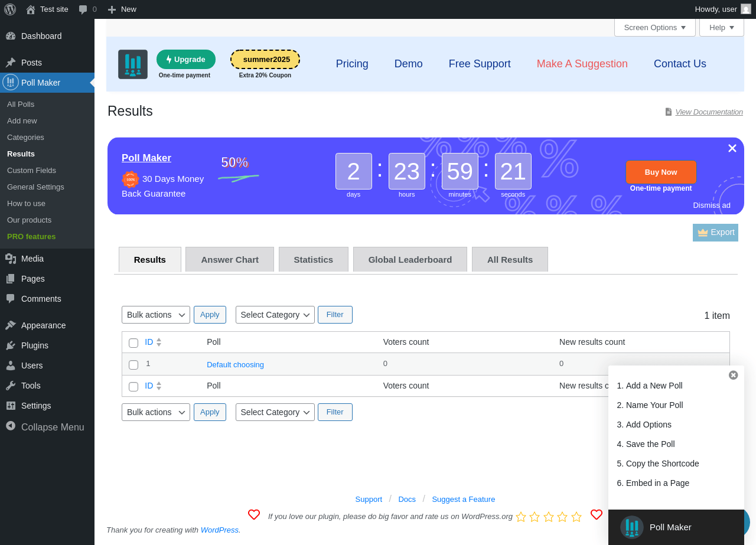Image resolution: width=756 pixels, height=545 pixels.
Task: Click the Appearance brush icon
Action: point(11,325)
